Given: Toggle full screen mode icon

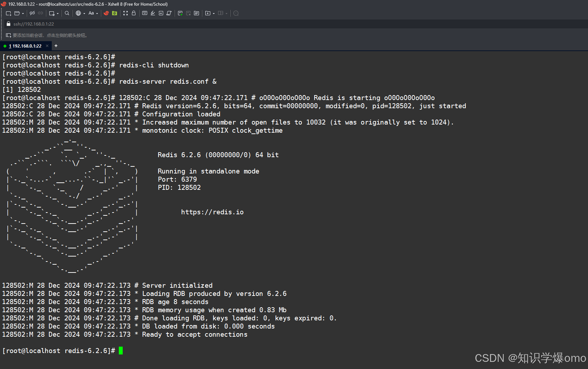Looking at the screenshot, I should point(126,13).
